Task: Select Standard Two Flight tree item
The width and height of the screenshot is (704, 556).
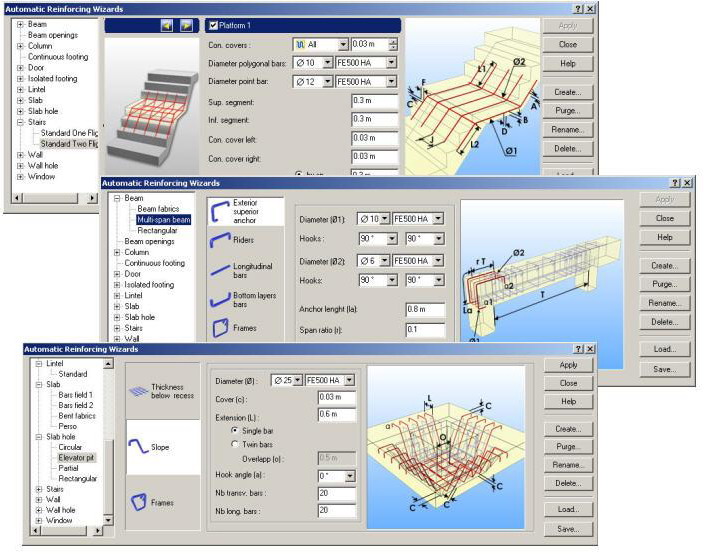Action: 69,144
